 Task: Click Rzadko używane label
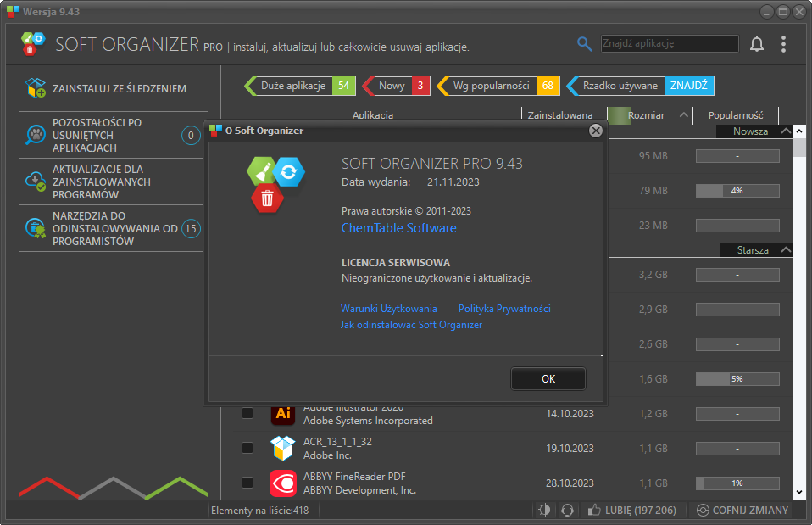point(620,86)
